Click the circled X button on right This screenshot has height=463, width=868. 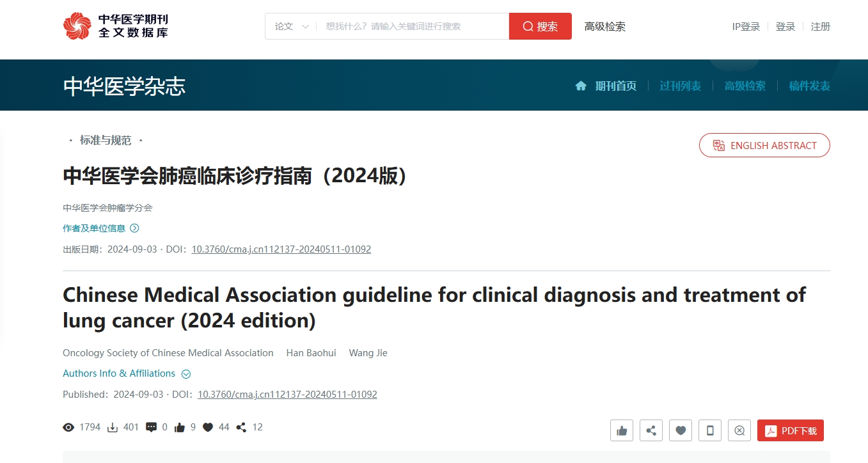coord(739,430)
